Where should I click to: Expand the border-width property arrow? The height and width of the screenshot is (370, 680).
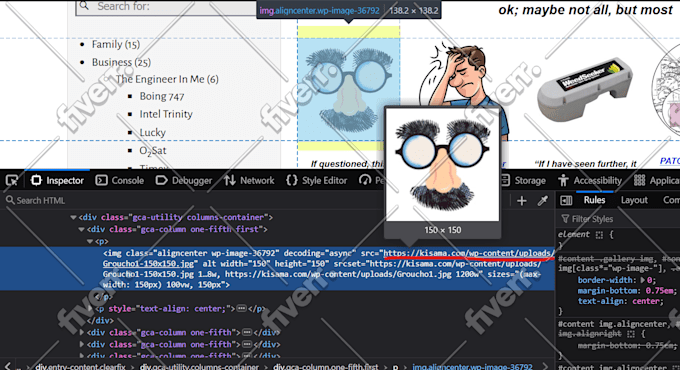(x=643, y=280)
